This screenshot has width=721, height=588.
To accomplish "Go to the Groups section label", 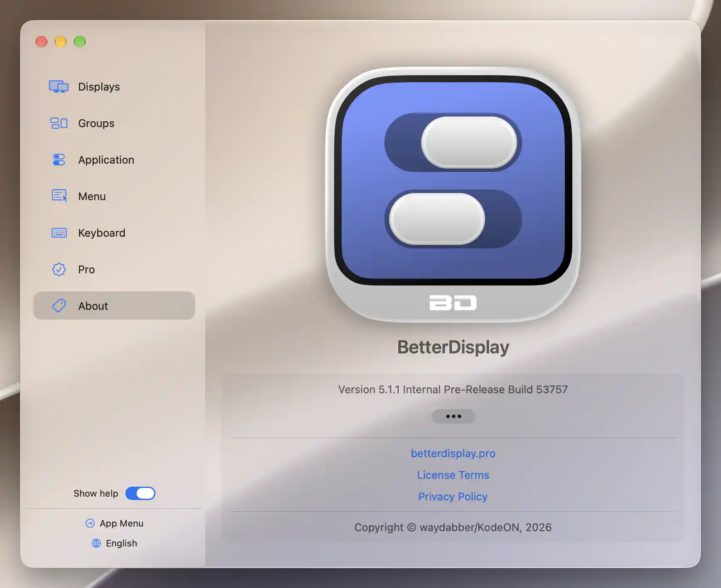I will pyautogui.click(x=96, y=123).
